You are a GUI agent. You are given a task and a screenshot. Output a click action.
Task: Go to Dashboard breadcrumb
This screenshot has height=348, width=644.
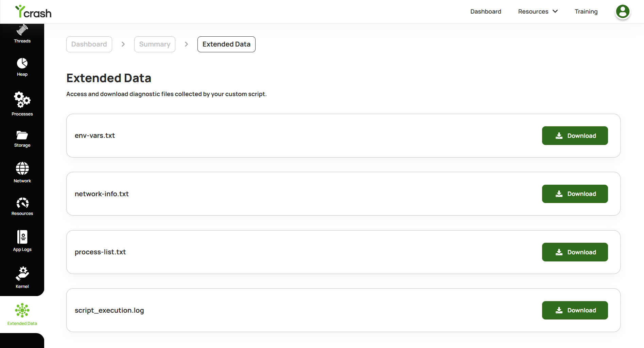click(x=89, y=44)
